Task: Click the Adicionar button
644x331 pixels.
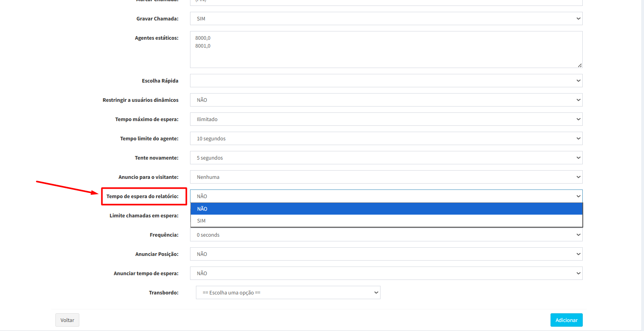Action: tap(566, 320)
